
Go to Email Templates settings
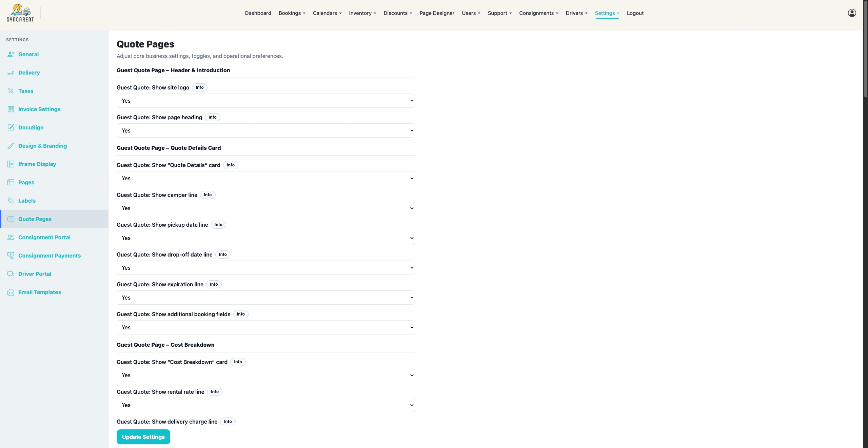[40, 292]
